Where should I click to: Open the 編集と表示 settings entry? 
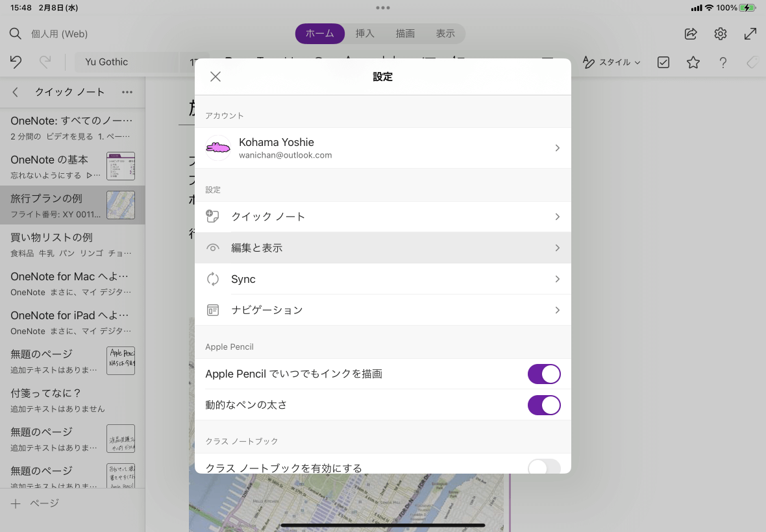[x=382, y=248]
